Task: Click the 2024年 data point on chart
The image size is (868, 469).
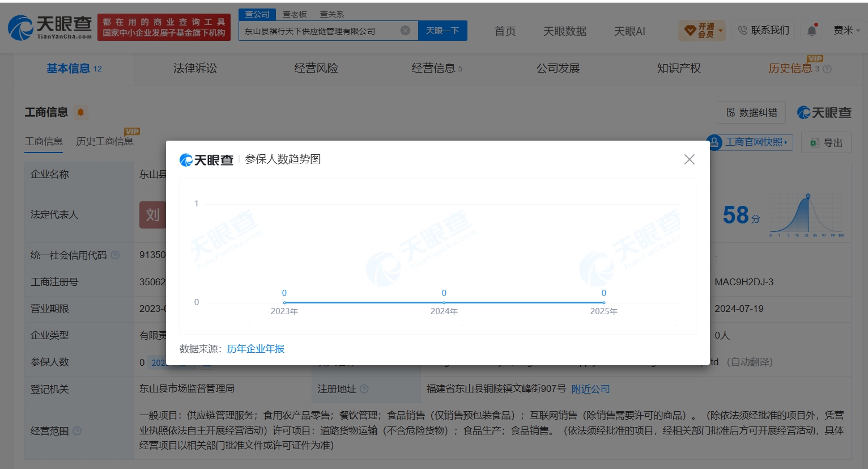Action: point(444,303)
